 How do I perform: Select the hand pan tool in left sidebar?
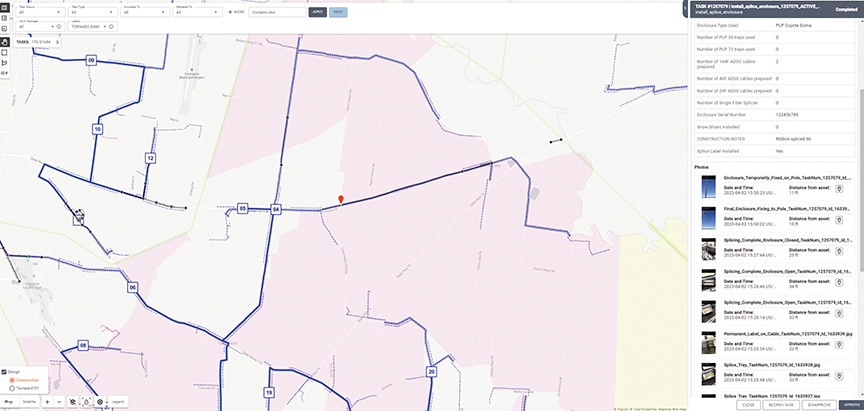4,43
